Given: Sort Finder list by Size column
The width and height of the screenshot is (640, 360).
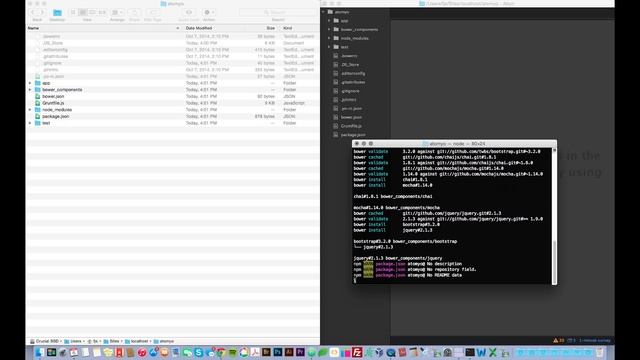Looking at the screenshot, I should tap(271, 28).
